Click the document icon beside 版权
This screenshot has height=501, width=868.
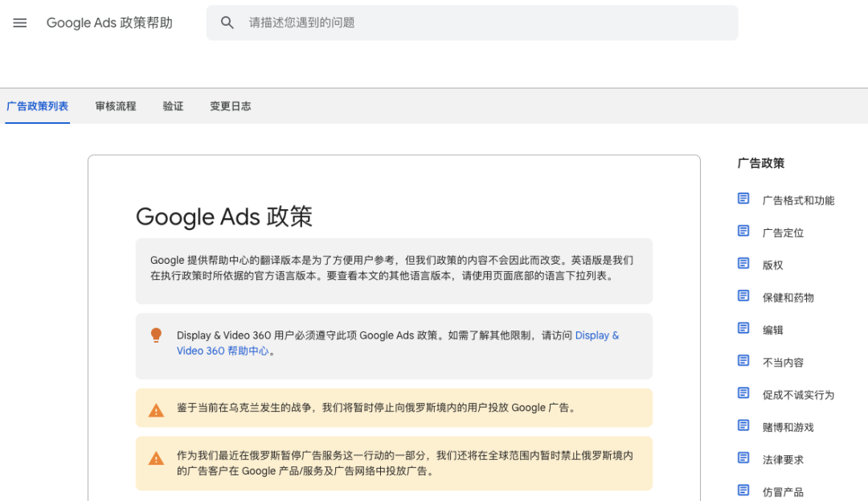pyautogui.click(x=743, y=264)
